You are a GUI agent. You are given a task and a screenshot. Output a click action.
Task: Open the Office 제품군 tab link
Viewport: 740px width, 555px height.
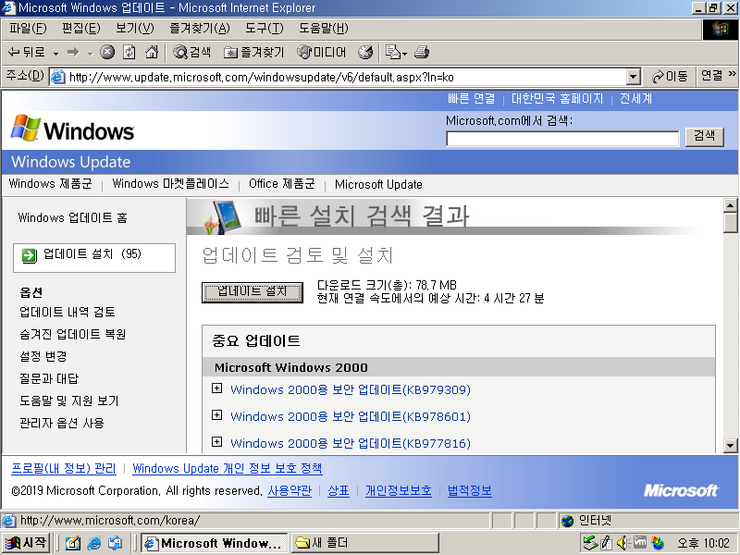282,184
